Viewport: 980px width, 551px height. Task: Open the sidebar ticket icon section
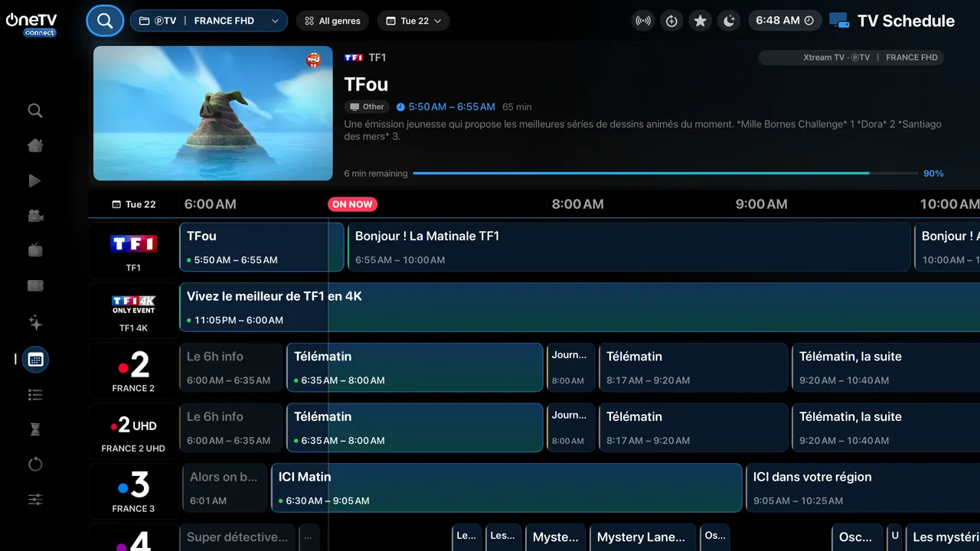pos(35,285)
